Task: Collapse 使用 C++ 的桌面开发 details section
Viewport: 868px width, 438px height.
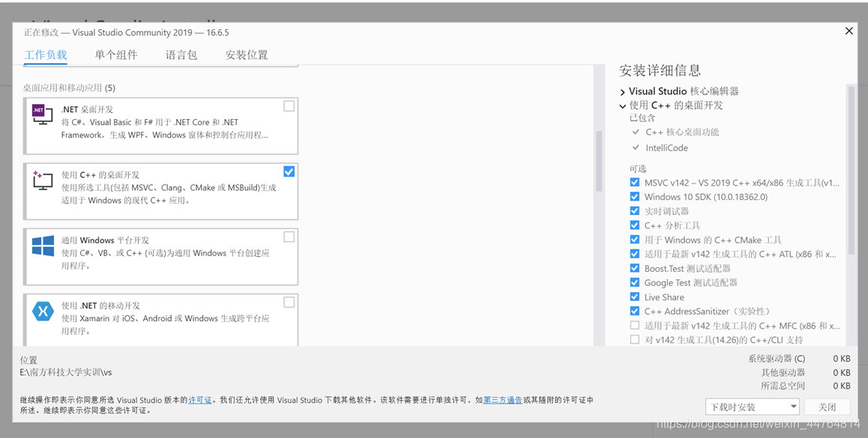Action: pyautogui.click(x=623, y=106)
